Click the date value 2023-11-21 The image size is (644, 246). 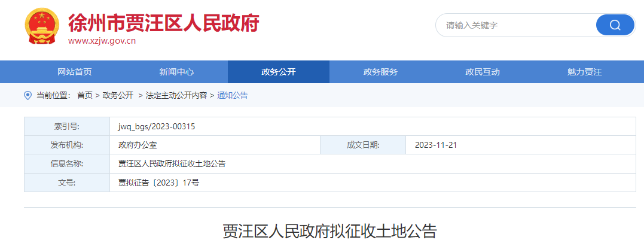[x=436, y=145]
